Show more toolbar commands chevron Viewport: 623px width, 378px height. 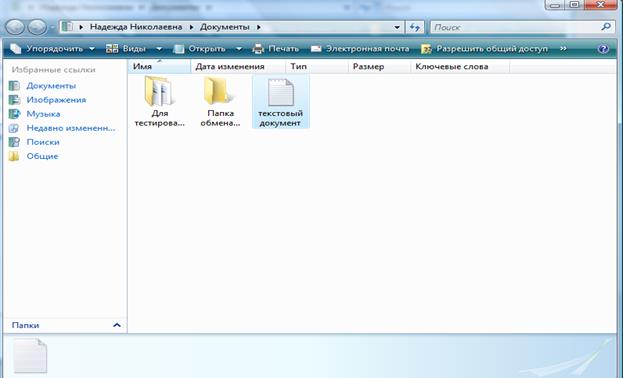point(563,48)
